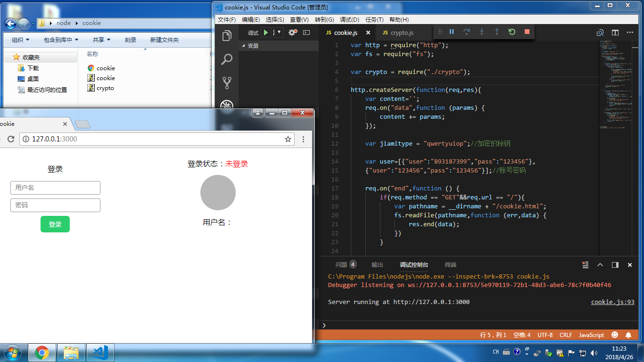Open the 调试(D) menu in VS Code

click(349, 20)
